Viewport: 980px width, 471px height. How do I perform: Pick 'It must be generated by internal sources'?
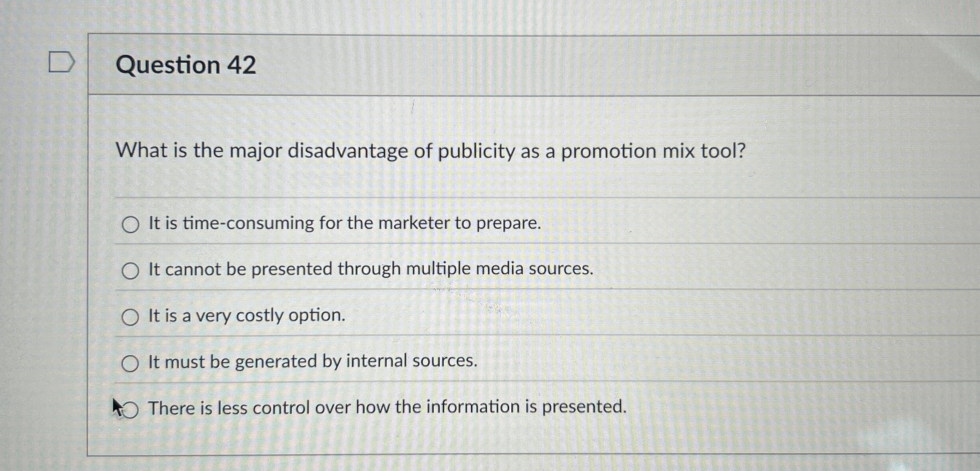point(130,362)
